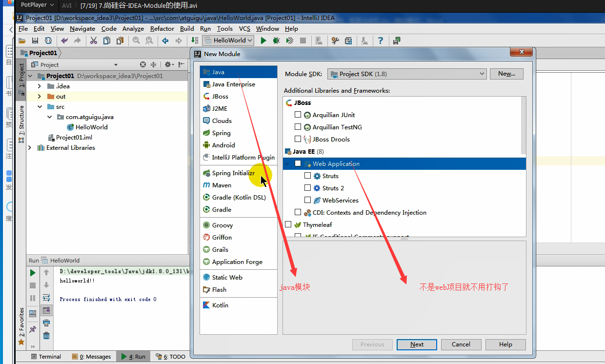605x364 pixels.
Task: Click the Help button in dialog
Action: [x=505, y=344]
